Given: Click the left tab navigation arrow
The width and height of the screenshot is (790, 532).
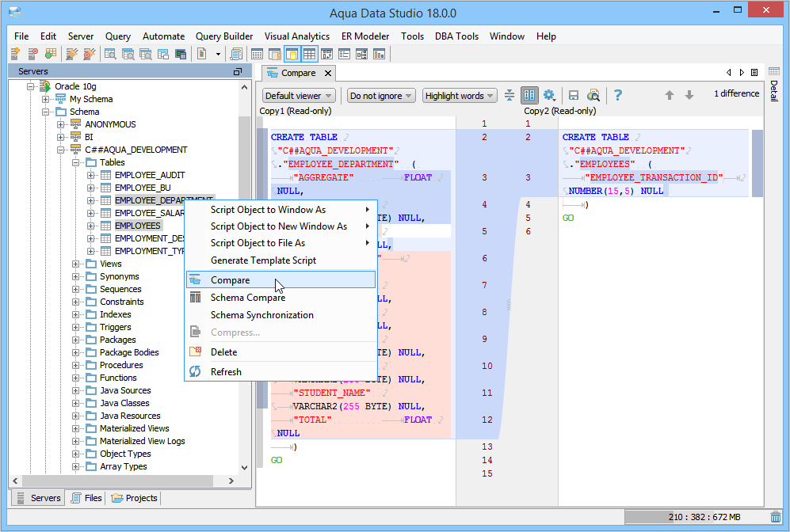Looking at the screenshot, I should [x=728, y=73].
